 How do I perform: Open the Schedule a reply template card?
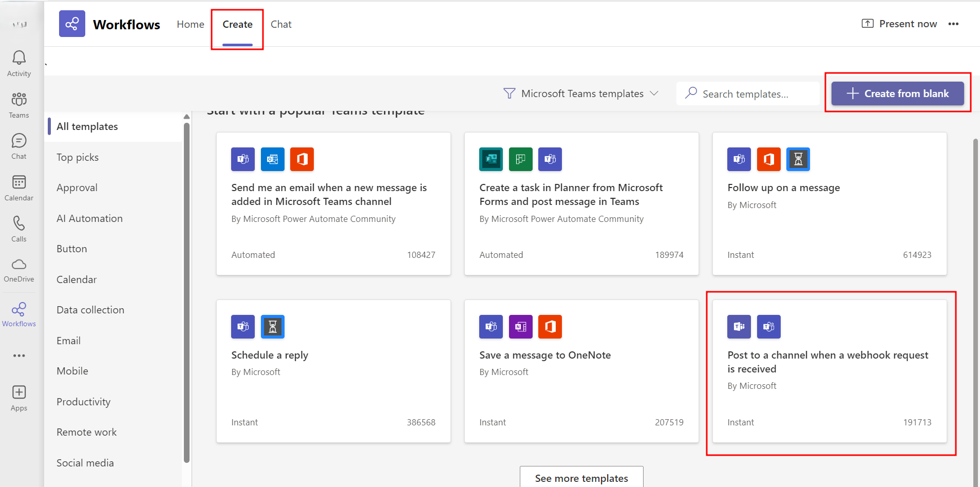333,371
